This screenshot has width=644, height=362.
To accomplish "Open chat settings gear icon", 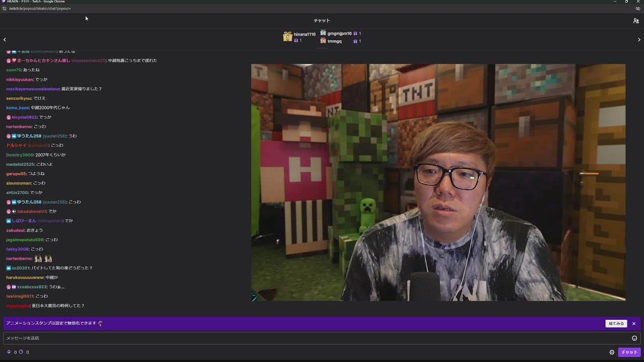I will tap(612, 352).
